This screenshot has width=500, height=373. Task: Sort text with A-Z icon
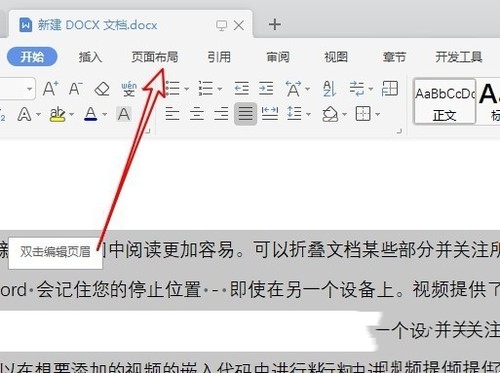click(329, 89)
